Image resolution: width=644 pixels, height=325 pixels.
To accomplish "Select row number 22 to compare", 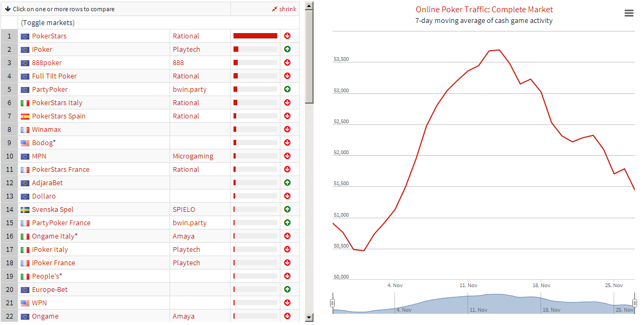I will coord(9,316).
